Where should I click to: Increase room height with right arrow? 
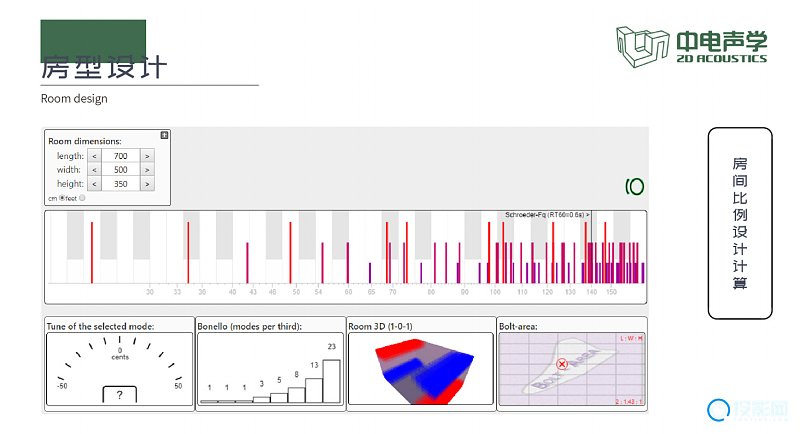(x=147, y=184)
